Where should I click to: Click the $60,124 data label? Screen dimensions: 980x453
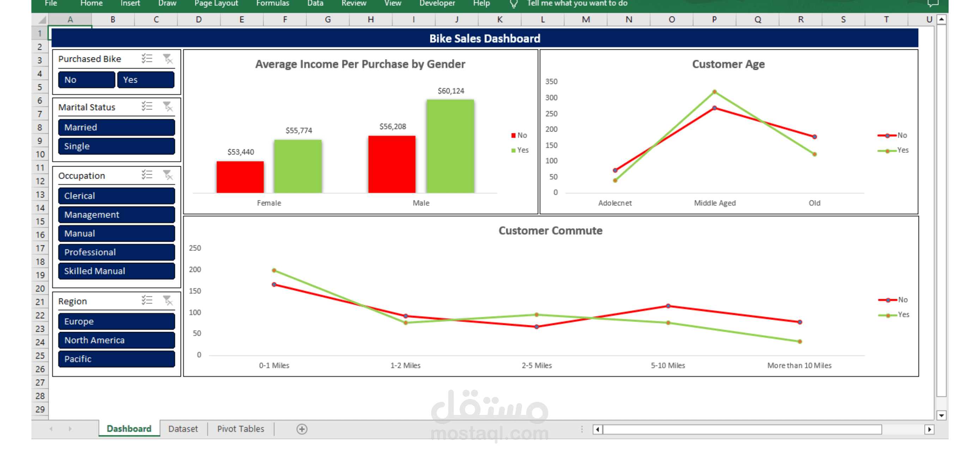coord(451,91)
